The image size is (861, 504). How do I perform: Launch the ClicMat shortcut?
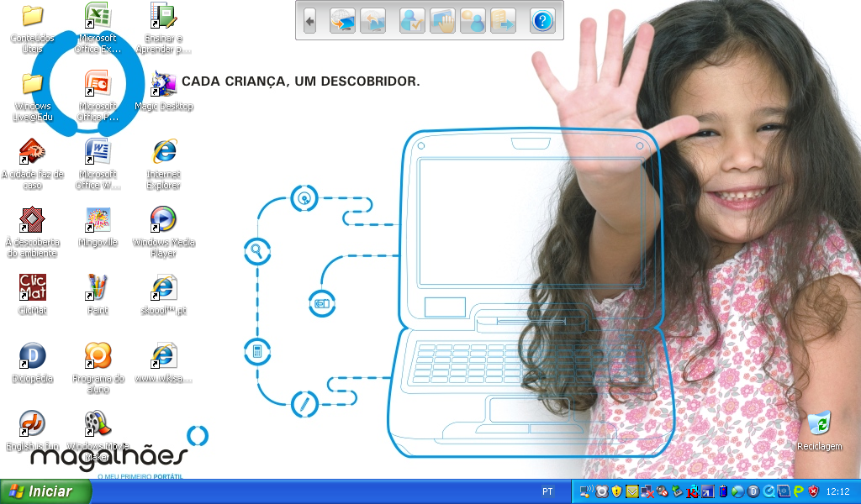[33, 295]
